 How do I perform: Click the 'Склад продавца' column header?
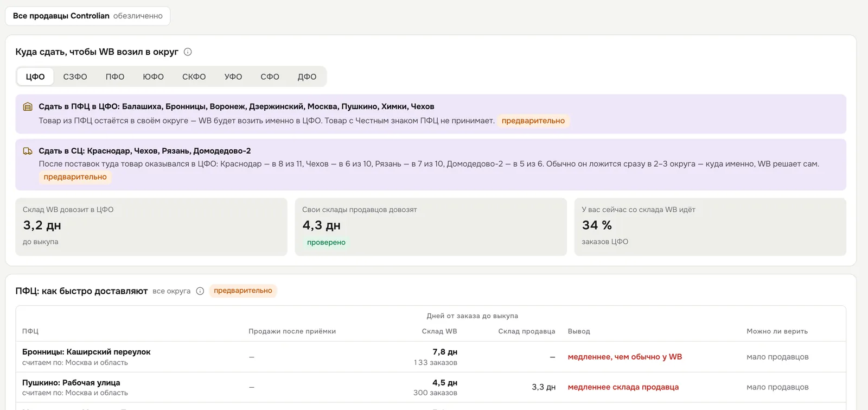(527, 331)
